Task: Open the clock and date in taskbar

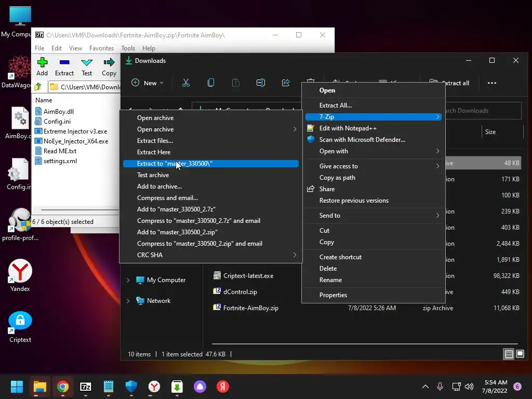Action: [x=495, y=387]
